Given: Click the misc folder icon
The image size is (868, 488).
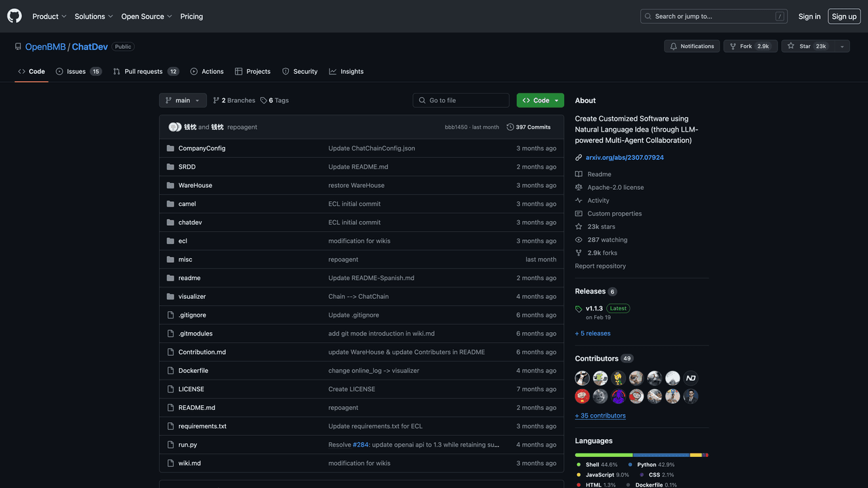Looking at the screenshot, I should (x=171, y=260).
